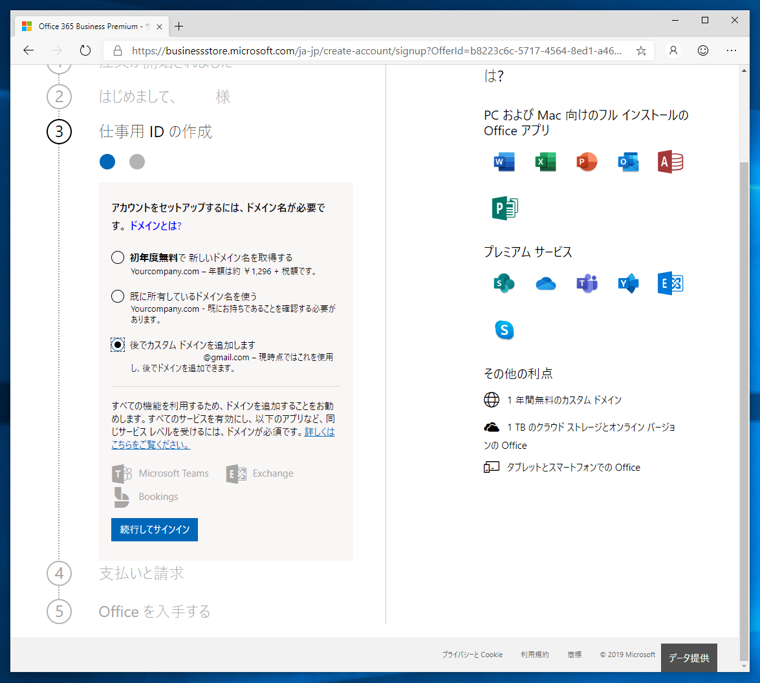The width and height of the screenshot is (760, 683).
Task: Click the cloud storage benefit icon
Action: click(491, 427)
